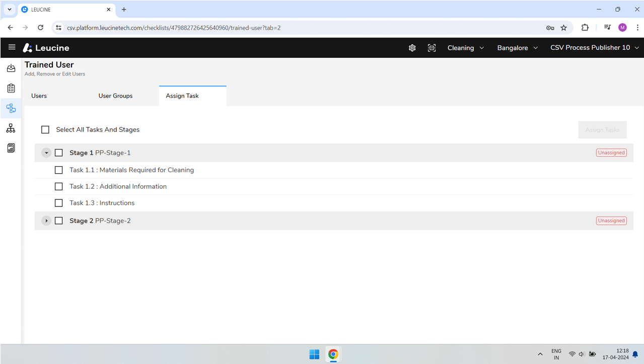Check Select All Tasks And Stages

[45, 130]
